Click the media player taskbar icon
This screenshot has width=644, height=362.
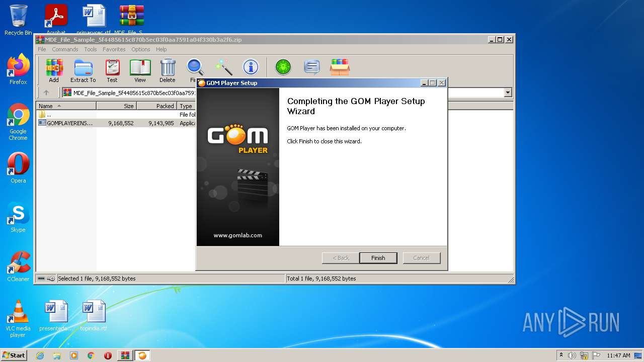[x=74, y=355]
